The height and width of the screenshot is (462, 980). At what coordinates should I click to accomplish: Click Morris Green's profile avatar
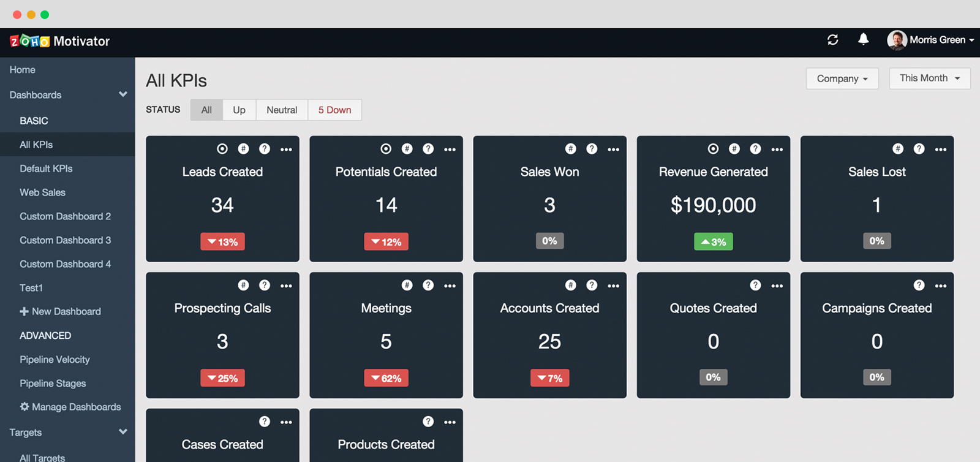coord(897,40)
